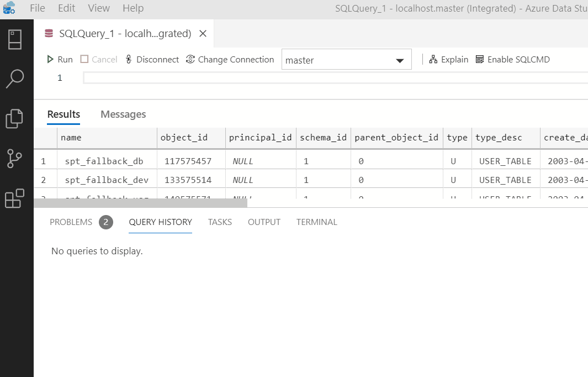Open the Terminal panel tab
This screenshot has width=588, height=377.
point(316,222)
